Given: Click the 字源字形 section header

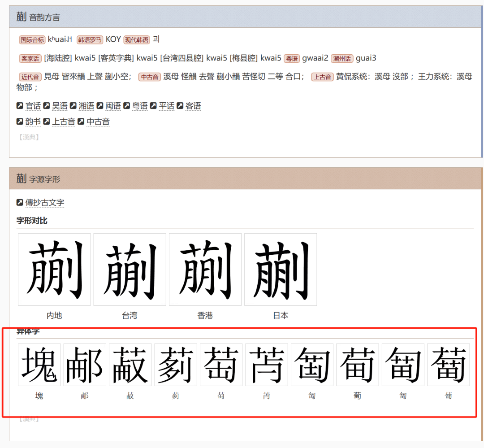Looking at the screenshot, I should click(246, 178).
